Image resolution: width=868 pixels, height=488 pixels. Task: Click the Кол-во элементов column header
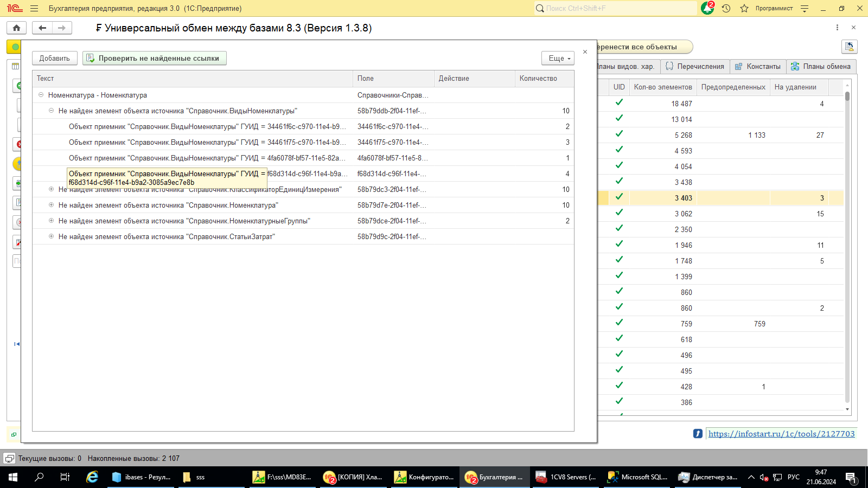click(x=663, y=87)
